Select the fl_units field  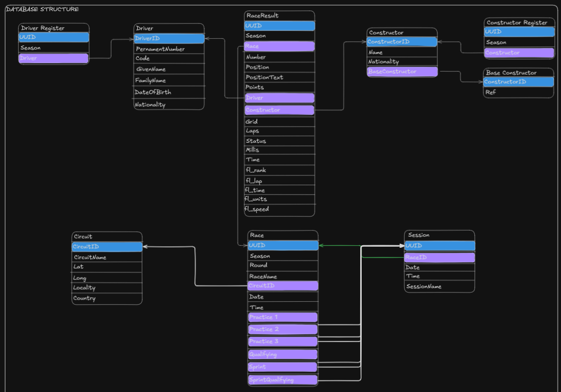pos(279,199)
